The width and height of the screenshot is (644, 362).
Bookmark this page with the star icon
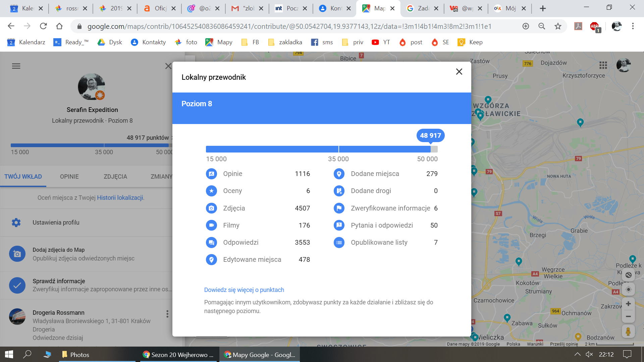point(557,26)
